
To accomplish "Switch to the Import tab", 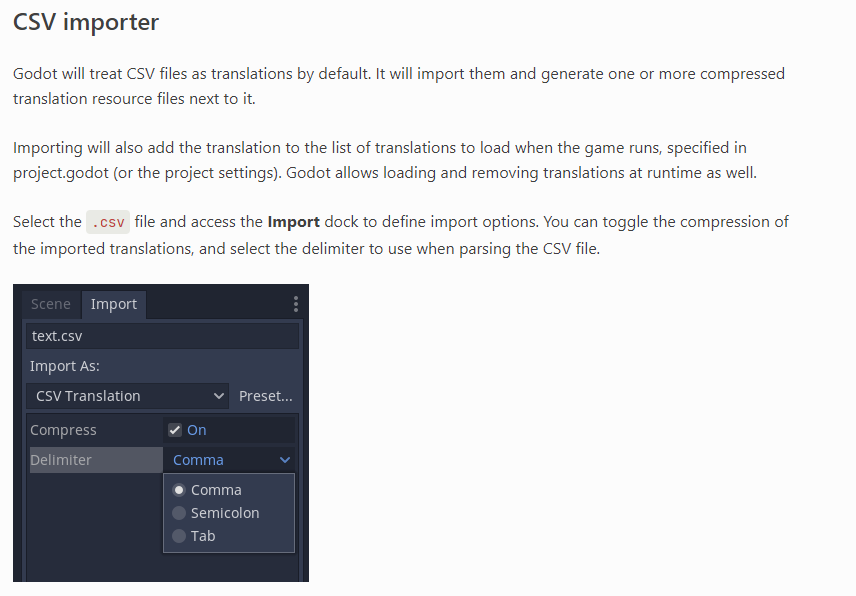I will [x=113, y=304].
